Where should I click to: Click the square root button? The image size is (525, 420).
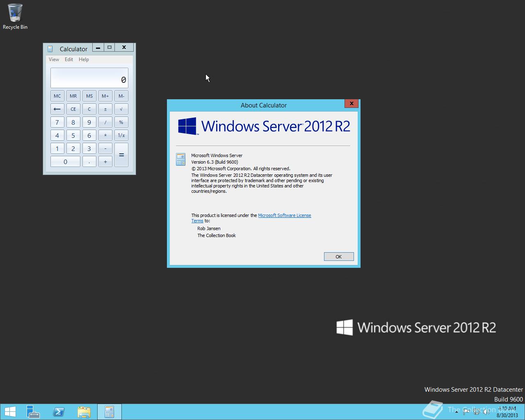tap(121, 109)
